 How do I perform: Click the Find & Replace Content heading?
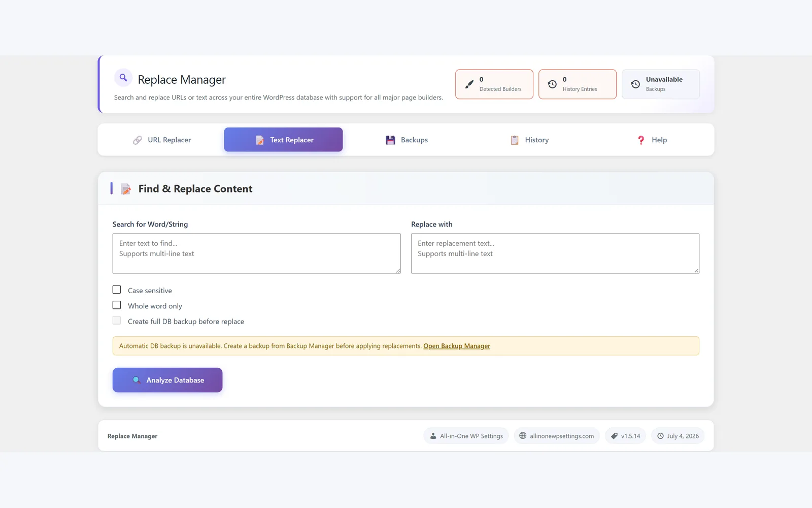click(195, 189)
